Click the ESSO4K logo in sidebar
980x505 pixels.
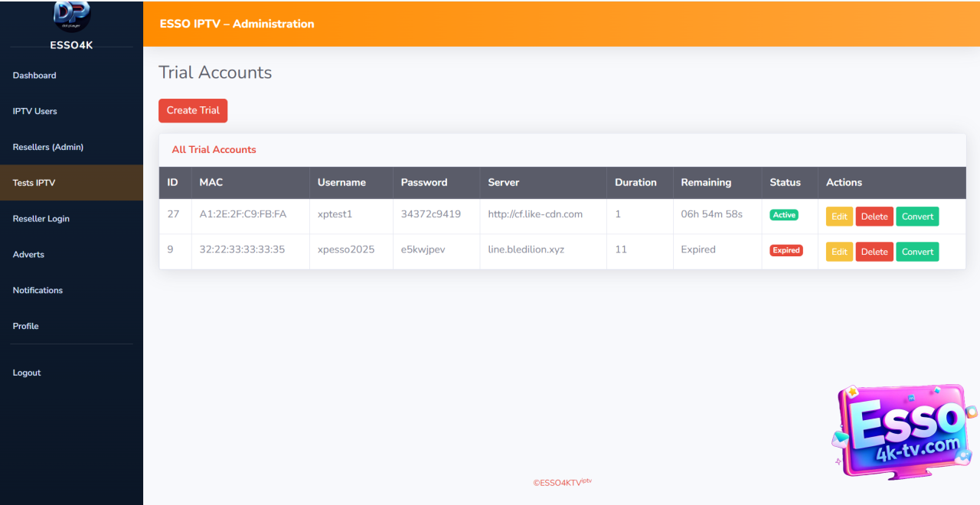[x=71, y=17]
